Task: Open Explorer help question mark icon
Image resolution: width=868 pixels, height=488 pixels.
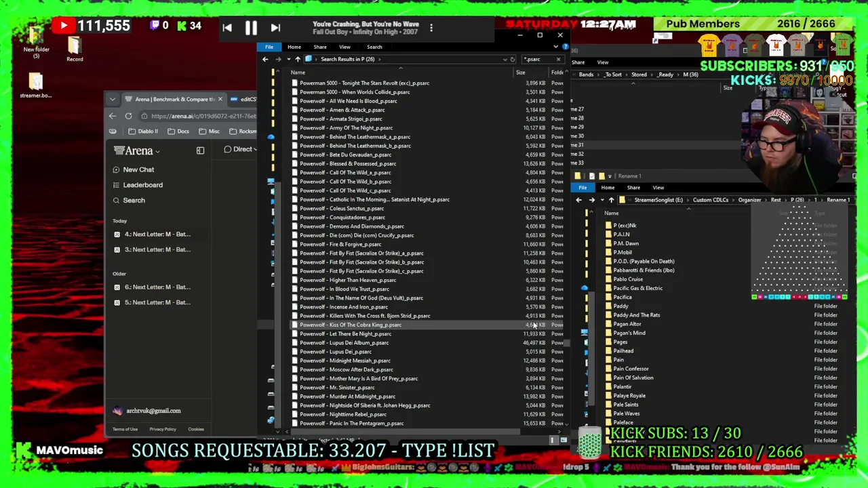Action: coord(566,47)
